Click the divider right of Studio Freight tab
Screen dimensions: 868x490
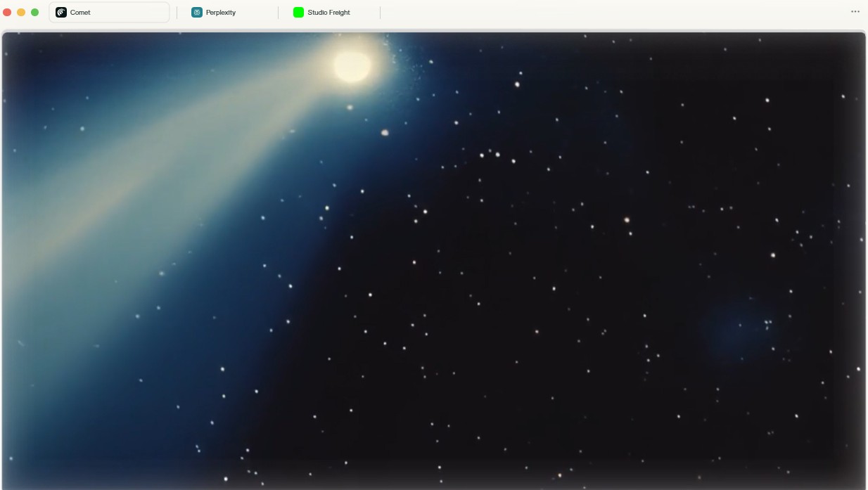click(380, 13)
